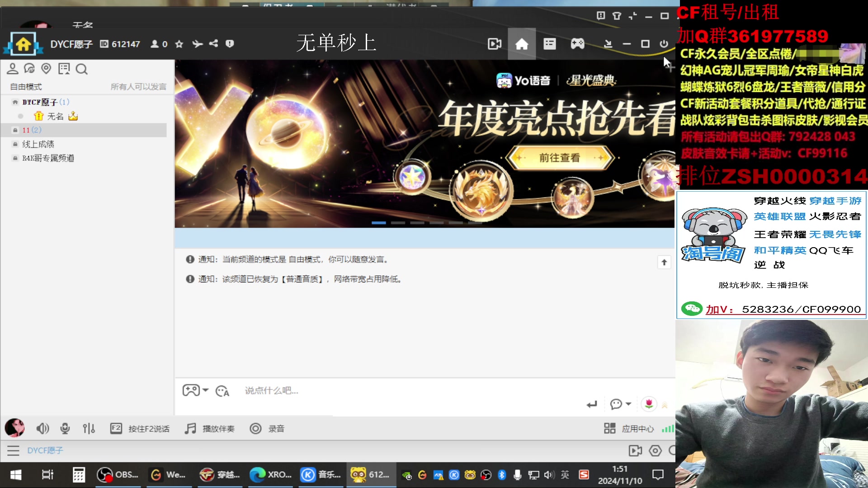Switch to OBS in the taskbar

coord(118,475)
